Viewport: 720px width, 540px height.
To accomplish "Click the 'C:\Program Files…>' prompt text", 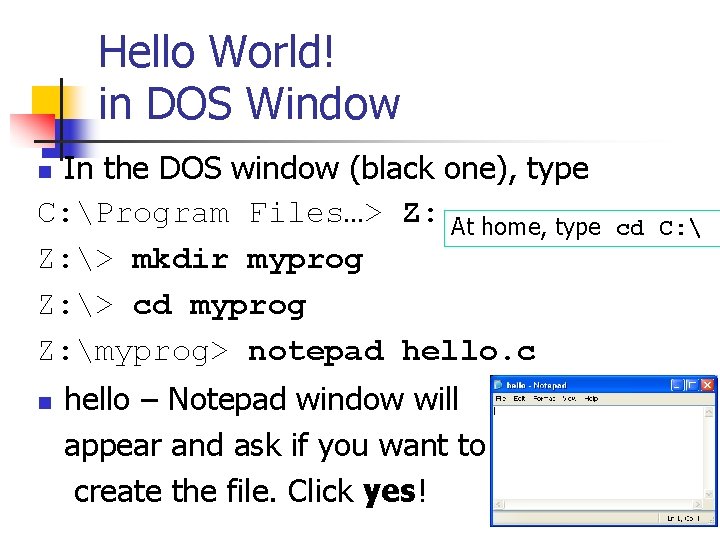I will tap(209, 214).
